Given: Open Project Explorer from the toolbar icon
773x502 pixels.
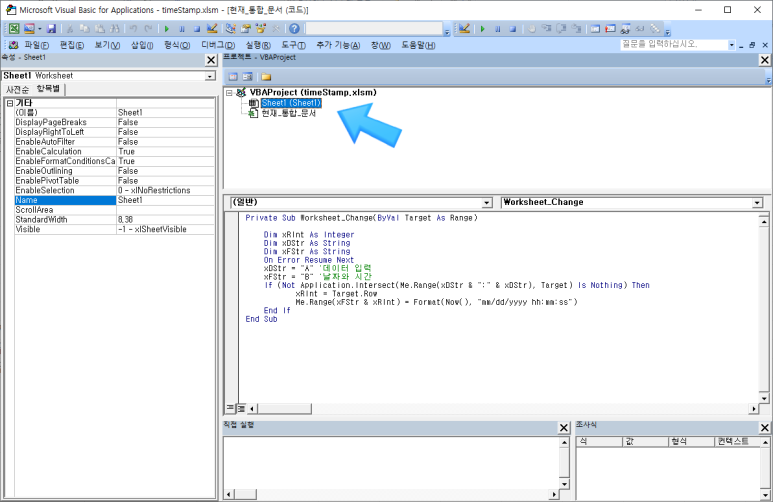Looking at the screenshot, I should click(x=231, y=29).
